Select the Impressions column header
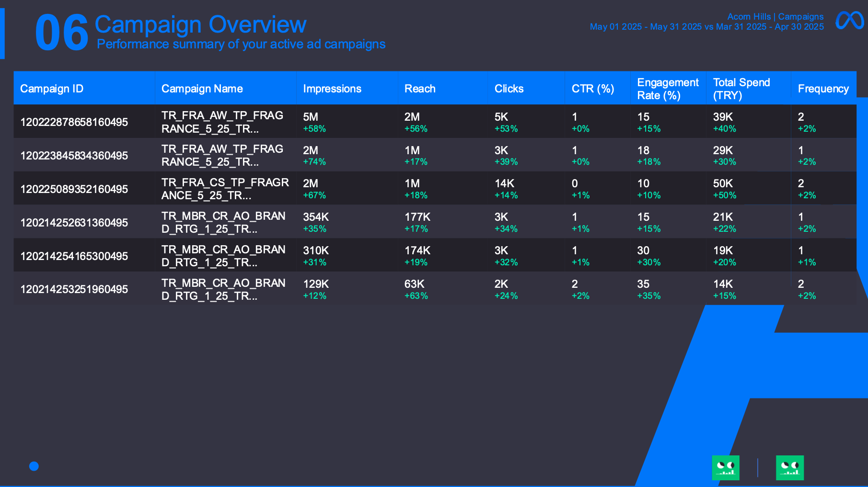Screen dimensions: 868x487 click(347, 89)
